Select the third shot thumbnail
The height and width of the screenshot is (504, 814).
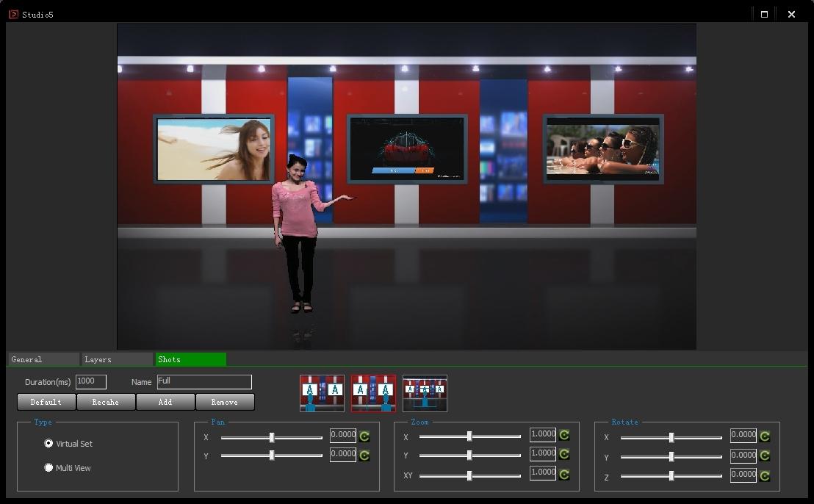tap(425, 393)
